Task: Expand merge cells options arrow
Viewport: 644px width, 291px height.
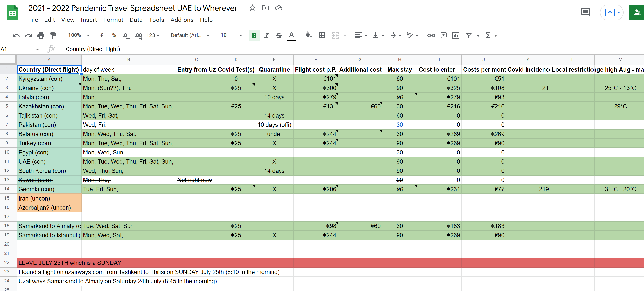Action: click(345, 36)
